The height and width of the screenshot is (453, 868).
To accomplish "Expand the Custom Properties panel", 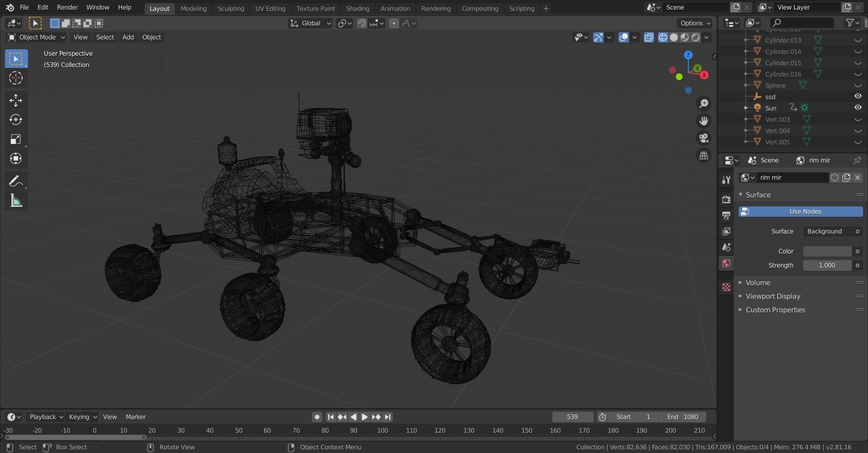I will coord(775,310).
